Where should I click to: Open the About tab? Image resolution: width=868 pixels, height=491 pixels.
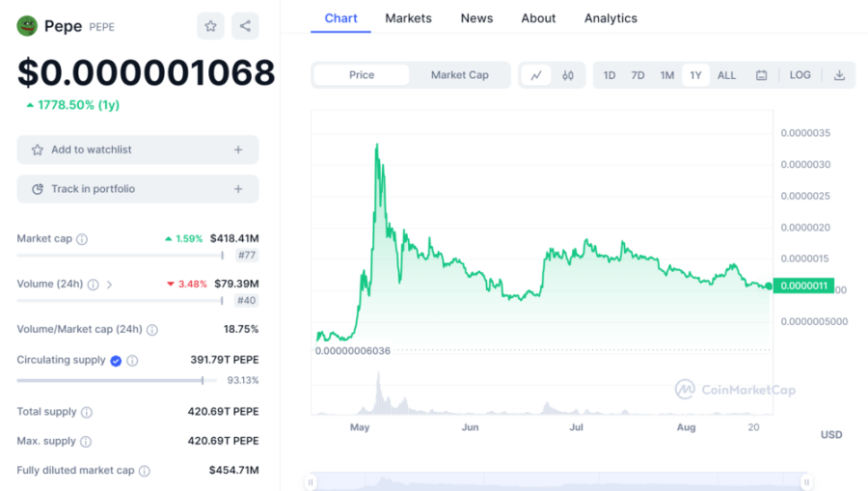[x=538, y=18]
